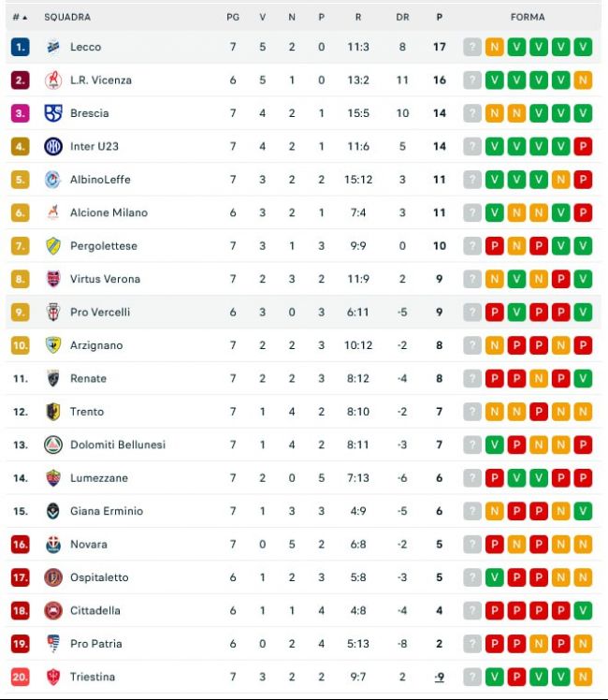Sort table by the rank column arrow
This screenshot has width=608, height=700.
click(25, 18)
